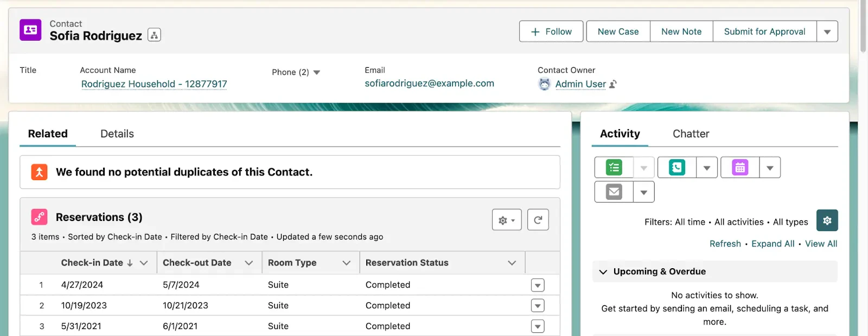This screenshot has width=868, height=336.
Task: Switch to the Details tab
Action: [x=117, y=134]
